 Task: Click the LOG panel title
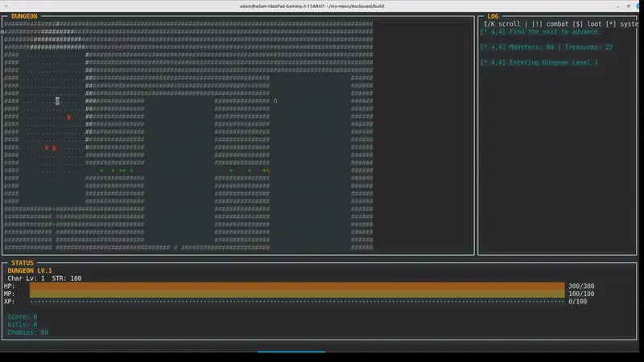493,16
